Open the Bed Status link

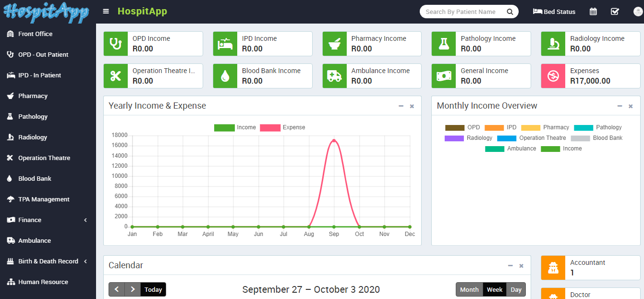coord(554,12)
